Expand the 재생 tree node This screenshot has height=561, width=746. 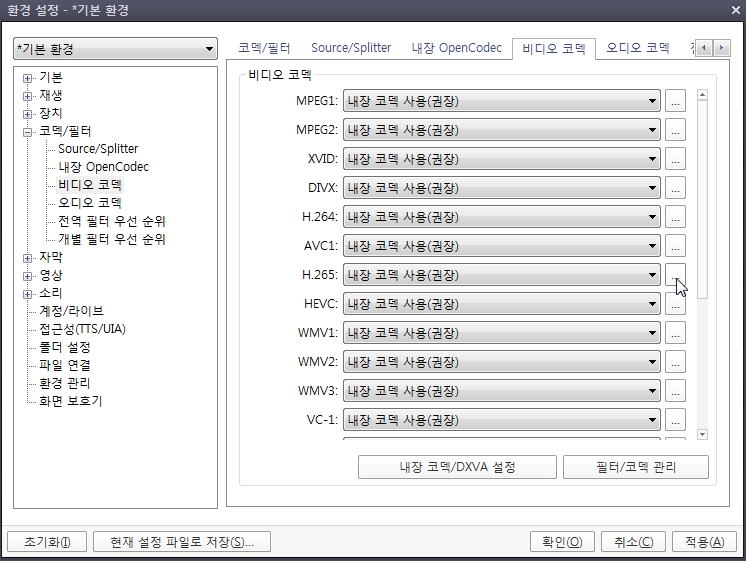point(28,96)
